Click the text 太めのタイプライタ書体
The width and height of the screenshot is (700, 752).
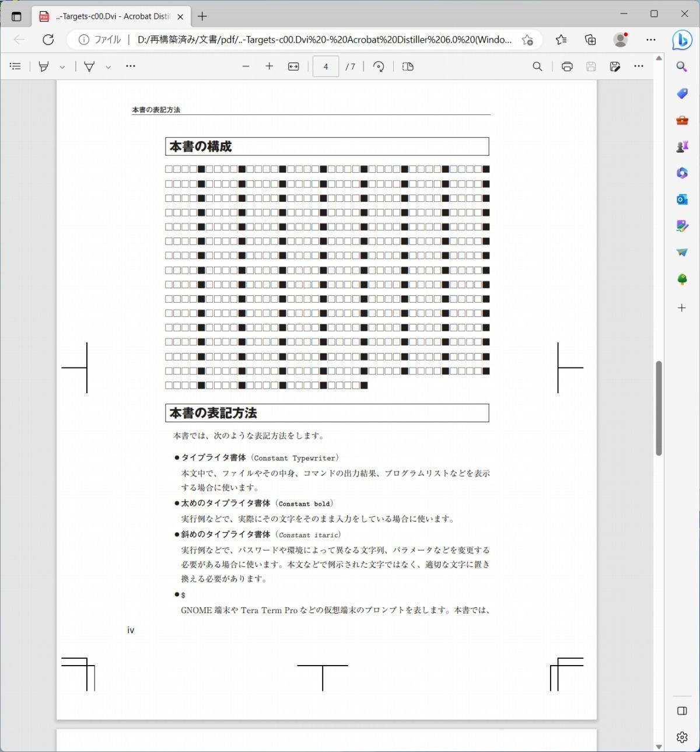coord(226,503)
